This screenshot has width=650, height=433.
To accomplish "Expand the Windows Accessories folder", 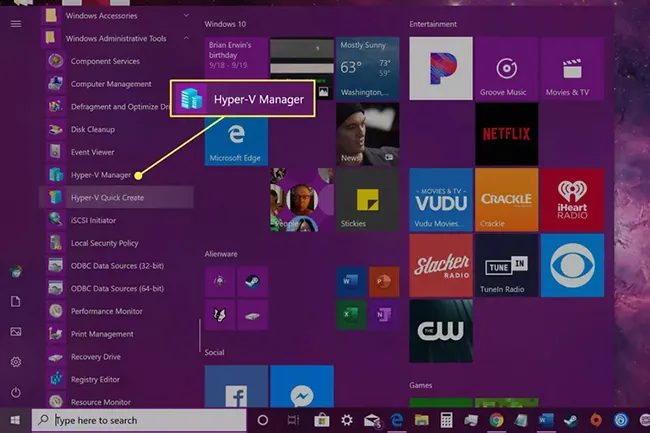I will 116,16.
